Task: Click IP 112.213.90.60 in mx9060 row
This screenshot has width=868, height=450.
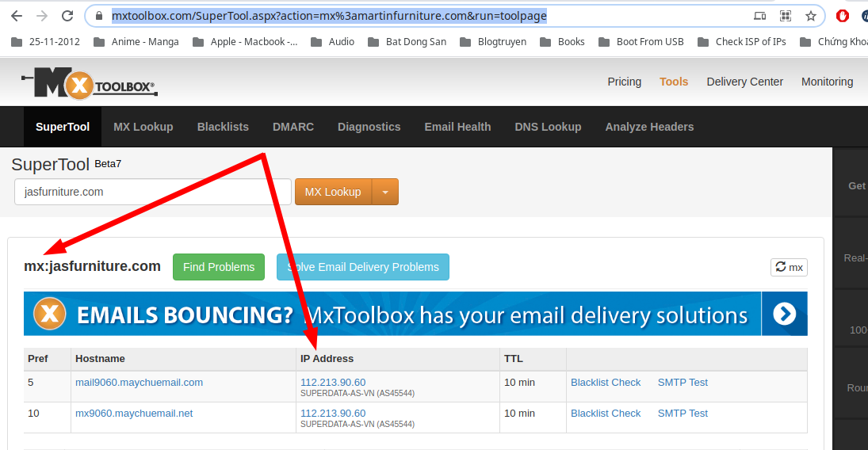Action: pos(333,414)
